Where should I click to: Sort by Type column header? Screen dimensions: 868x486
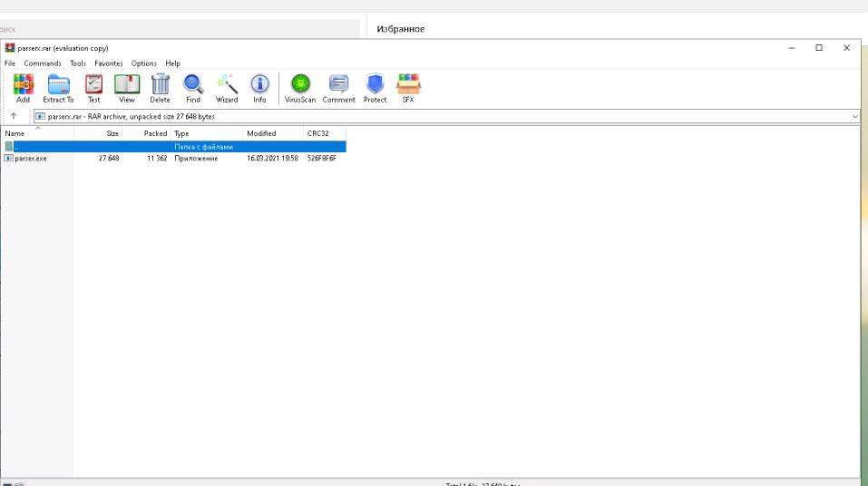pyautogui.click(x=207, y=133)
